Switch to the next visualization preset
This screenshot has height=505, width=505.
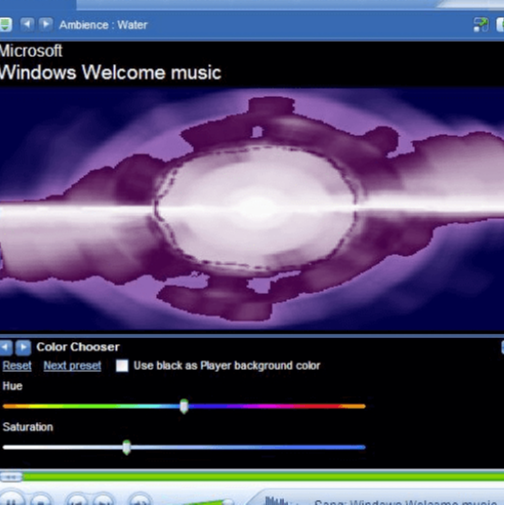coord(46,24)
